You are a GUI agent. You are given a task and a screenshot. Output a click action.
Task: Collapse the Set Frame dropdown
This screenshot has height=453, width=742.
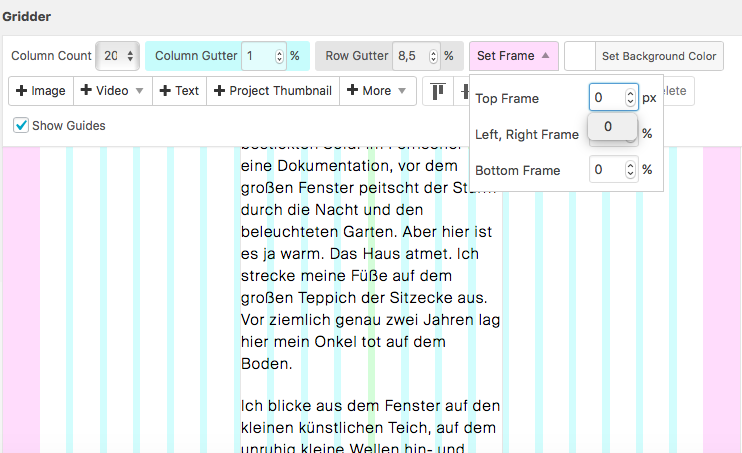tap(513, 56)
